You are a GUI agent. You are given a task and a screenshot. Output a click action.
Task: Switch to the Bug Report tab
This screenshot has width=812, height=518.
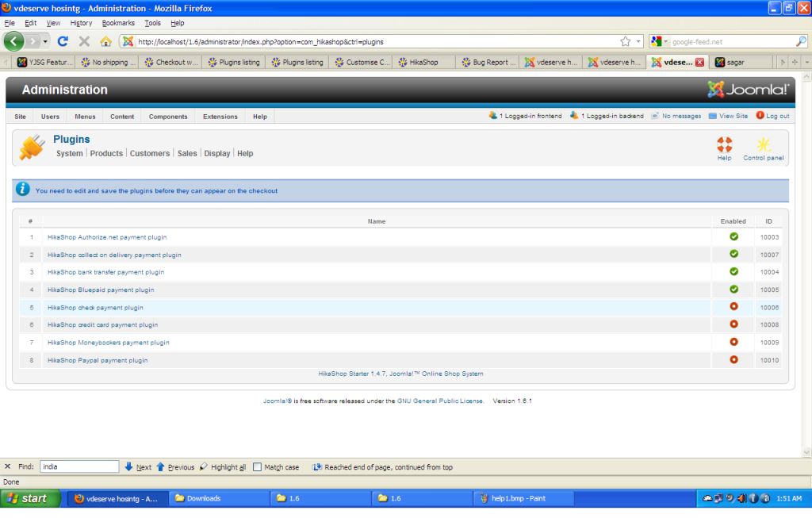pos(487,62)
